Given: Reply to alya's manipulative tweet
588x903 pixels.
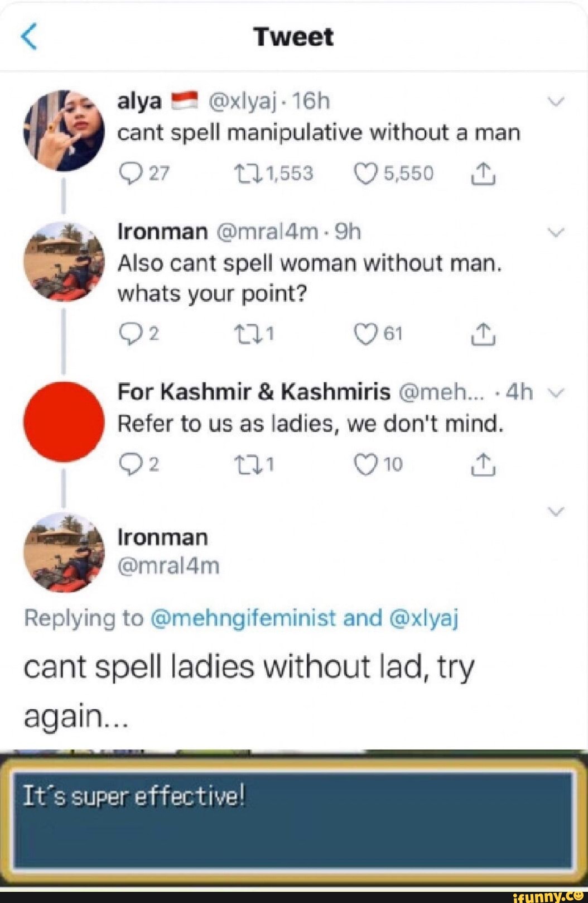Looking at the screenshot, I should 130,174.
